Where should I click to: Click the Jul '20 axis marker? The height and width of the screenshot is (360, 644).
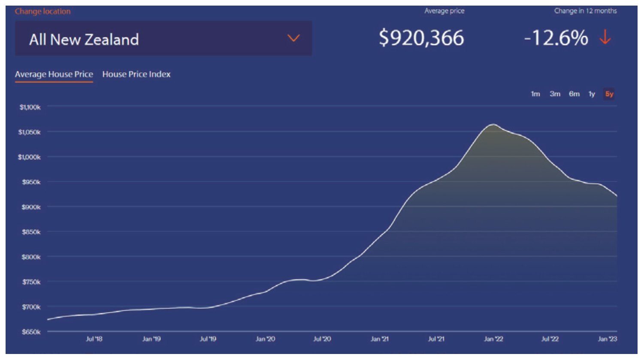pyautogui.click(x=322, y=339)
